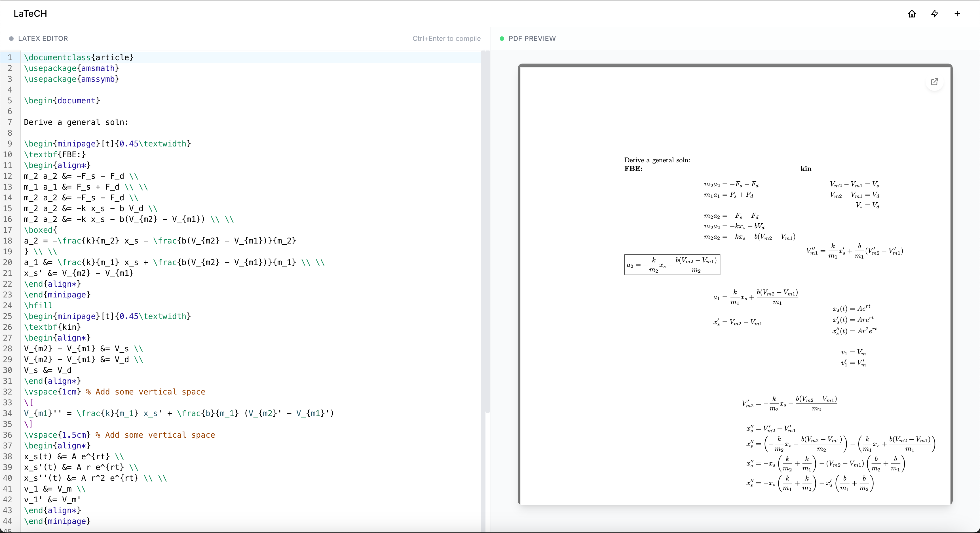Click the home icon in header

click(x=912, y=14)
